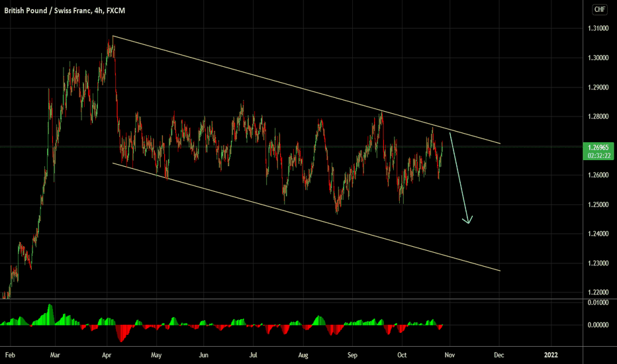Click the Nov time axis label

[x=450, y=355]
